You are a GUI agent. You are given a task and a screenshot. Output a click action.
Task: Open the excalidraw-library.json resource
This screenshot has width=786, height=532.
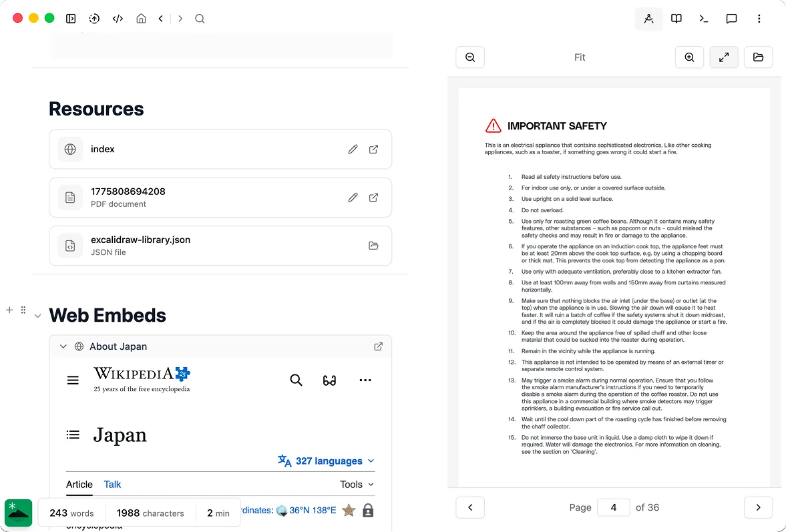[220, 246]
